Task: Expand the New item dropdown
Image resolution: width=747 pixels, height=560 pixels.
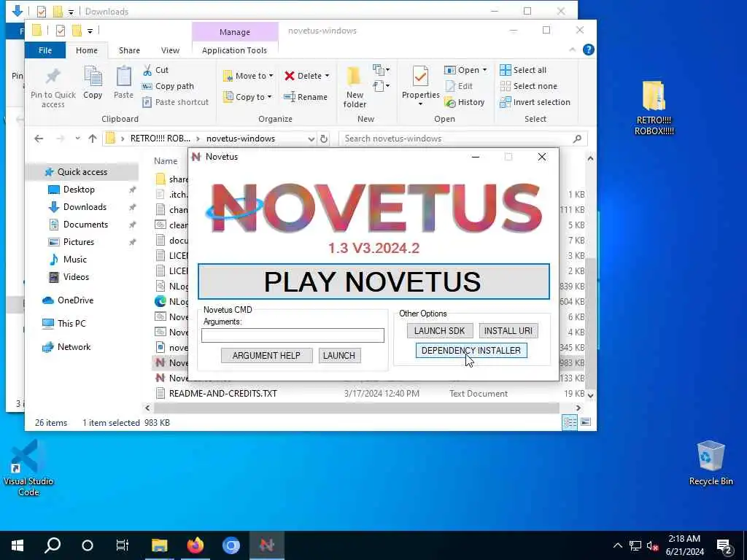Action: click(381, 70)
